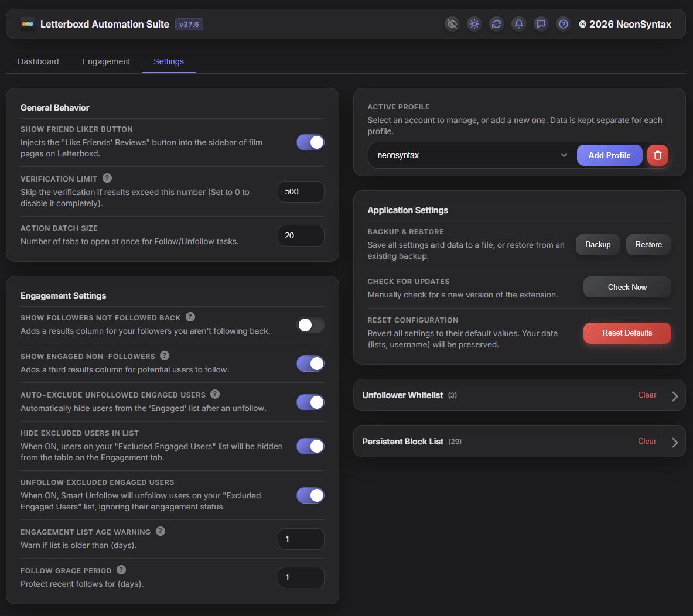Click the Engagement Settings heading
Viewport: 693px width, 616px height.
click(x=63, y=296)
